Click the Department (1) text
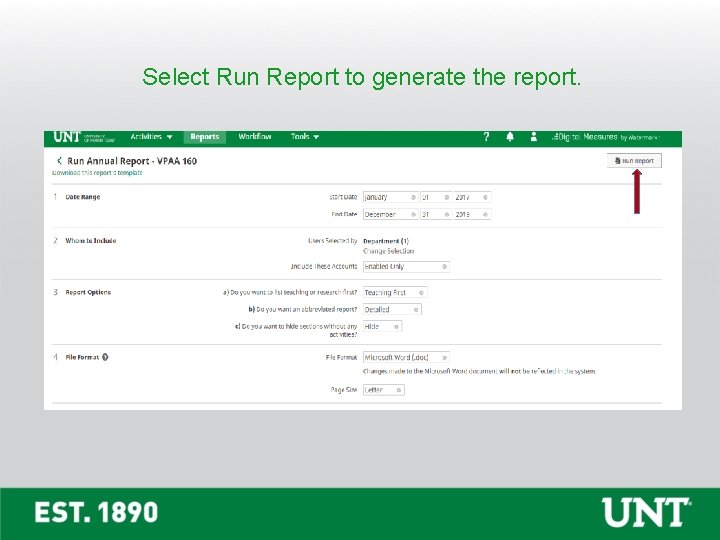This screenshot has height=540, width=720. tap(386, 241)
